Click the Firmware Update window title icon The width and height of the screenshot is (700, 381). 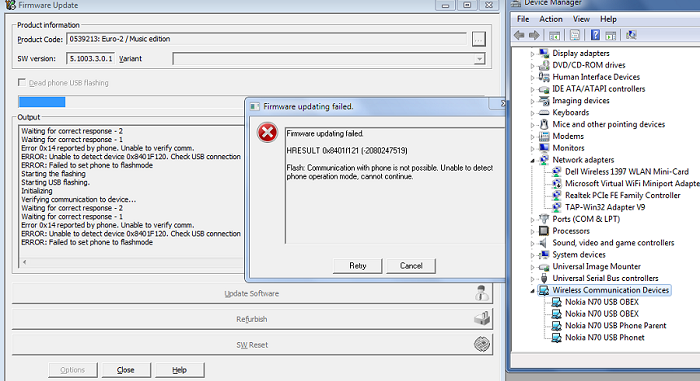[x=11, y=5]
